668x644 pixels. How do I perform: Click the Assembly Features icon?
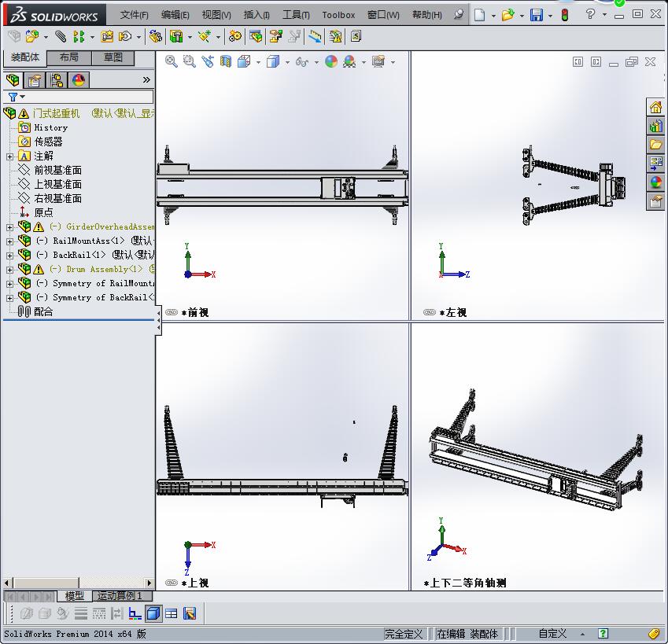click(x=176, y=37)
